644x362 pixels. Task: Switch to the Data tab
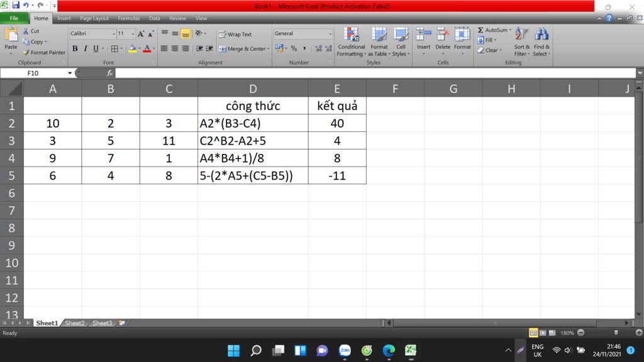pyautogui.click(x=155, y=18)
